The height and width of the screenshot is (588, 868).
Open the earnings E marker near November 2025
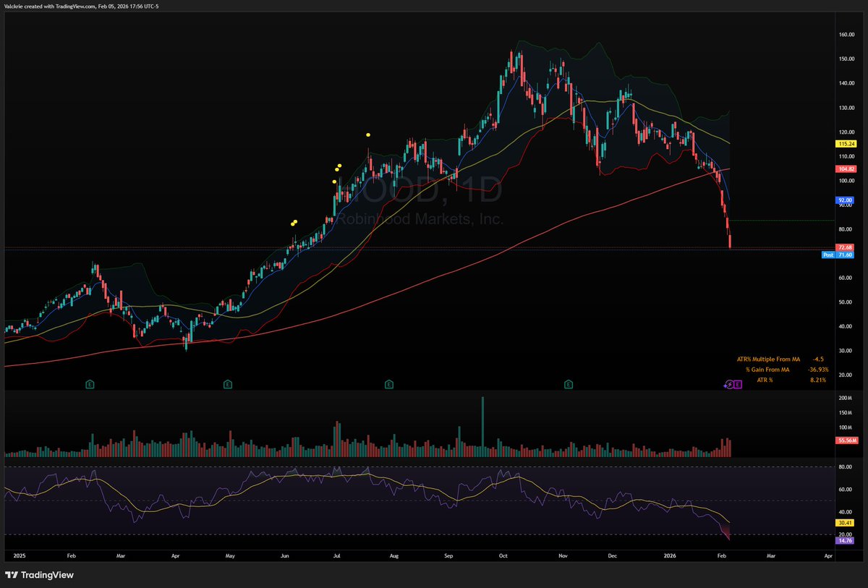click(x=569, y=383)
